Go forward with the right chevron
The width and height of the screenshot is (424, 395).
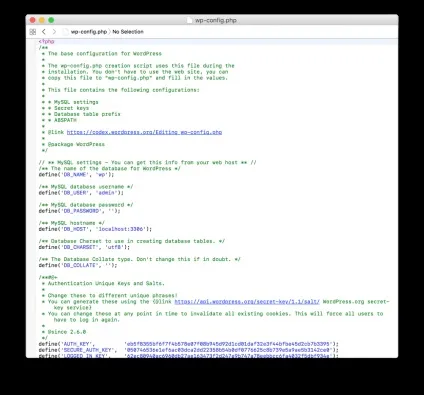point(54,32)
